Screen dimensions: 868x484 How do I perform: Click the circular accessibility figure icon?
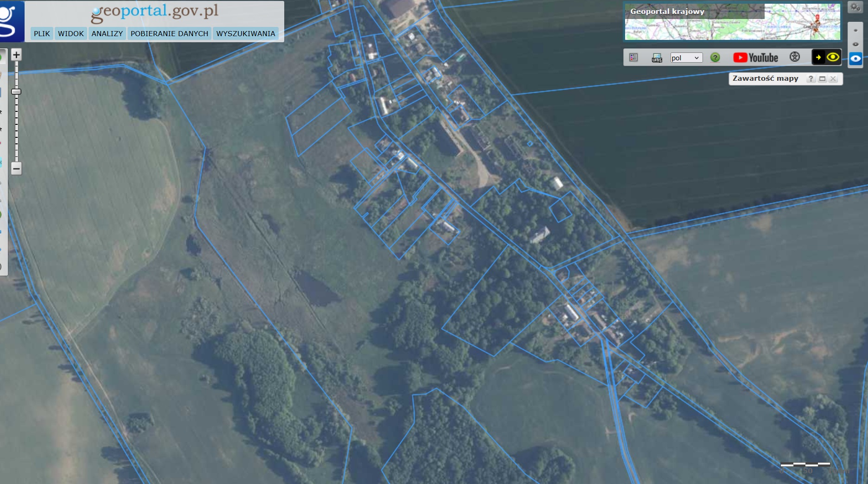795,57
